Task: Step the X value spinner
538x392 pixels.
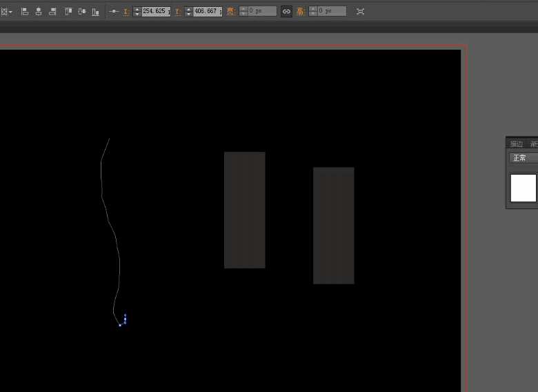Action: coord(137,11)
